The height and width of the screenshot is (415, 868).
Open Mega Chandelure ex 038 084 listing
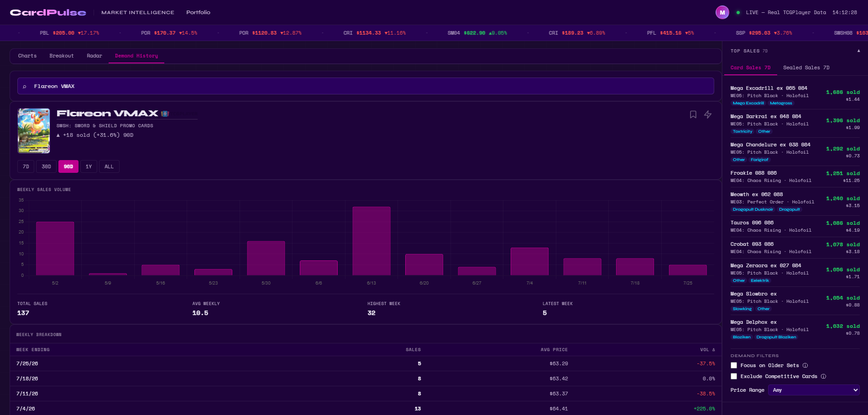pos(795,152)
